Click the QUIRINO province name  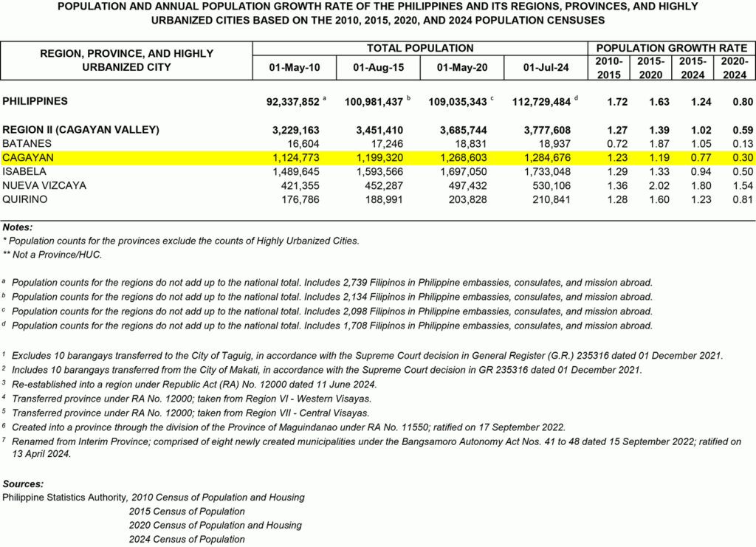[26, 199]
